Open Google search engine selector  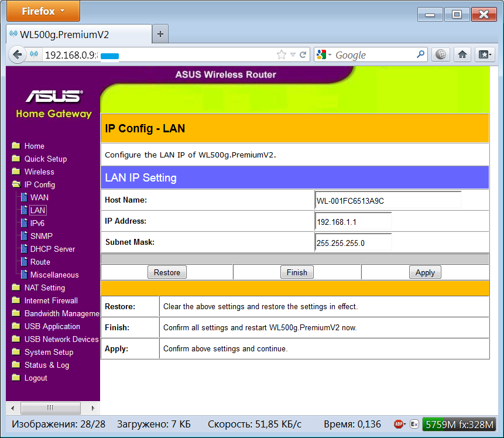(323, 54)
